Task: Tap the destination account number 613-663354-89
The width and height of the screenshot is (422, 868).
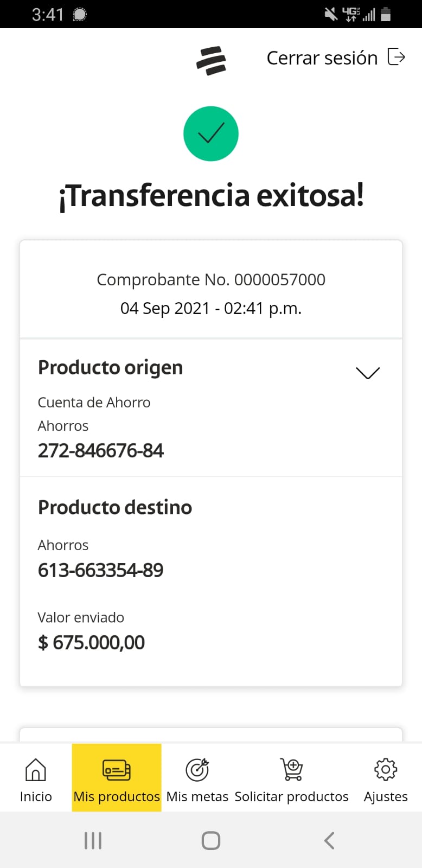Action: click(x=101, y=570)
